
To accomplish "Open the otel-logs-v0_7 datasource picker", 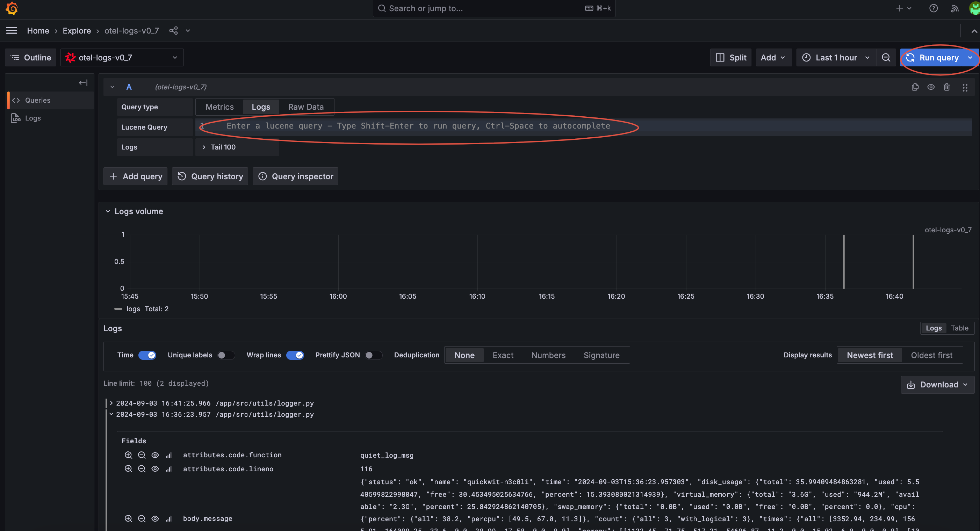I will 122,57.
